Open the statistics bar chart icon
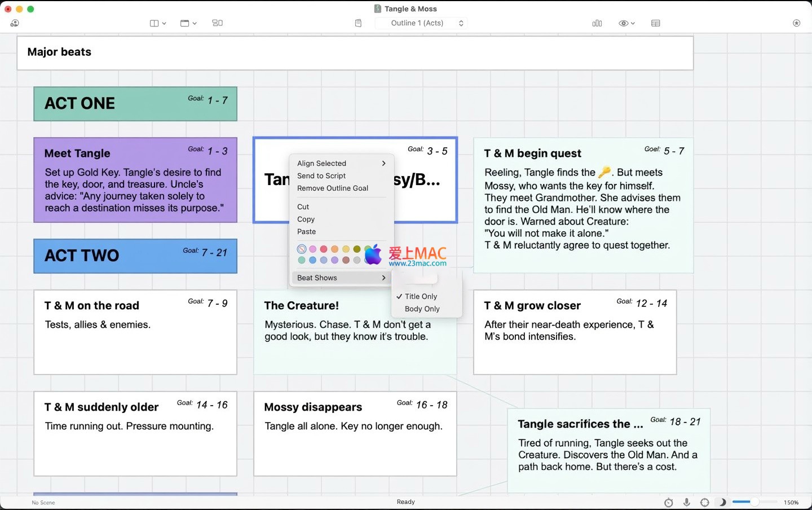Image resolution: width=812 pixels, height=510 pixels. coord(597,23)
